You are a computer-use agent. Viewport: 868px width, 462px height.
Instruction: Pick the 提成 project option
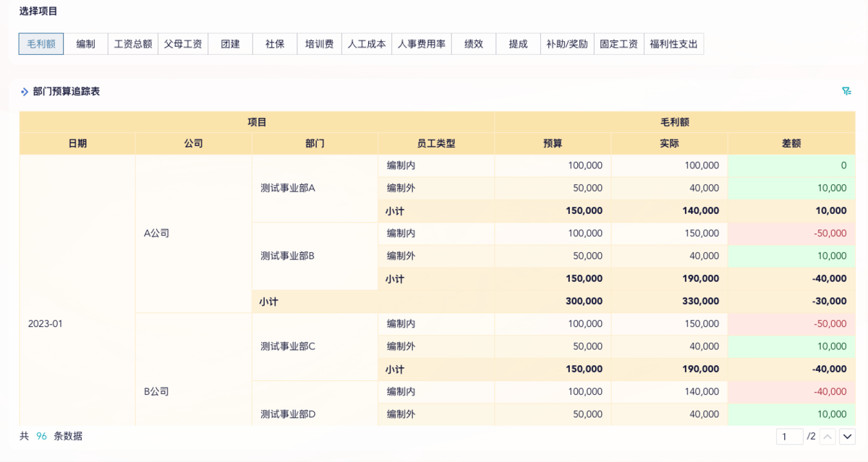[x=518, y=44]
